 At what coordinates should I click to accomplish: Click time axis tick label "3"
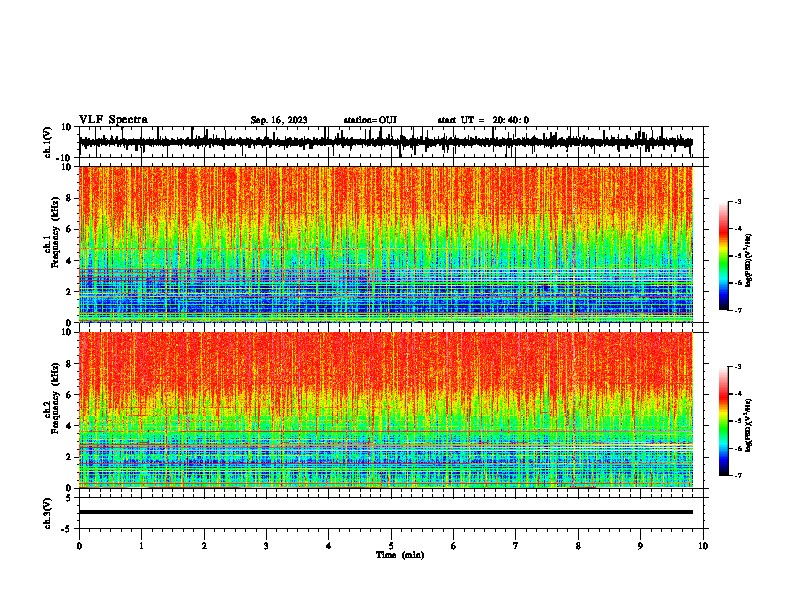click(266, 546)
